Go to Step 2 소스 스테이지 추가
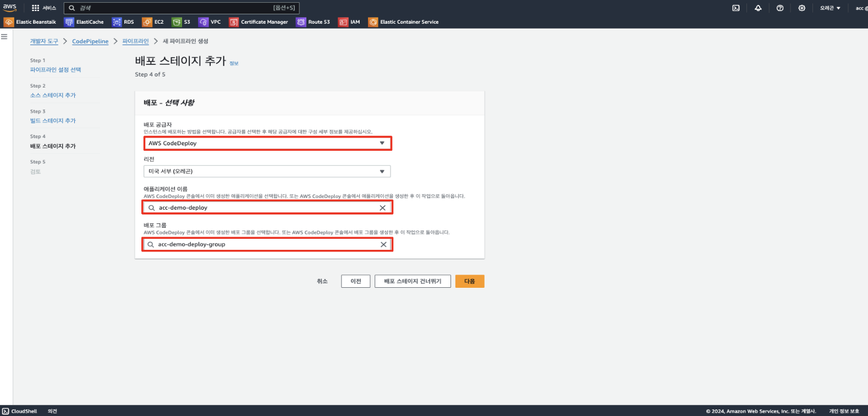This screenshot has height=416, width=868. click(x=53, y=95)
